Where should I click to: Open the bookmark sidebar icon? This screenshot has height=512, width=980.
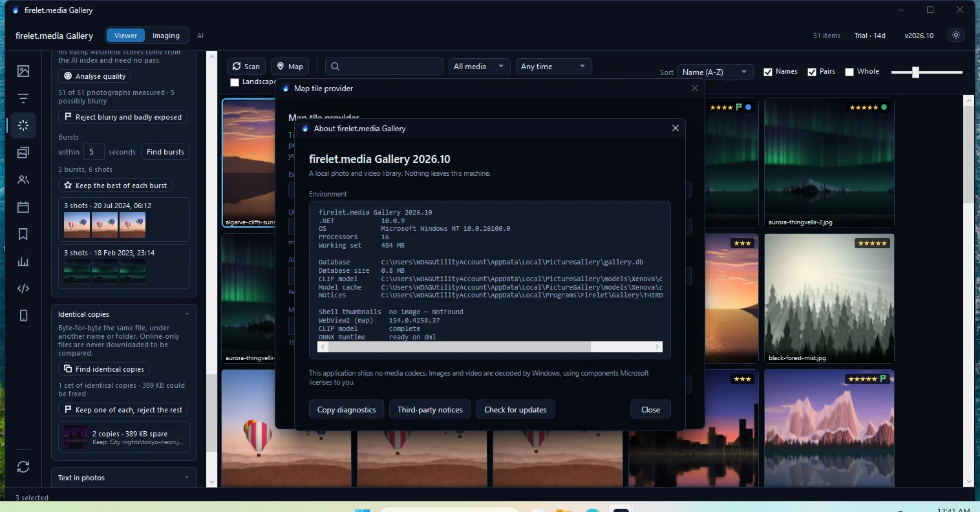tap(23, 234)
